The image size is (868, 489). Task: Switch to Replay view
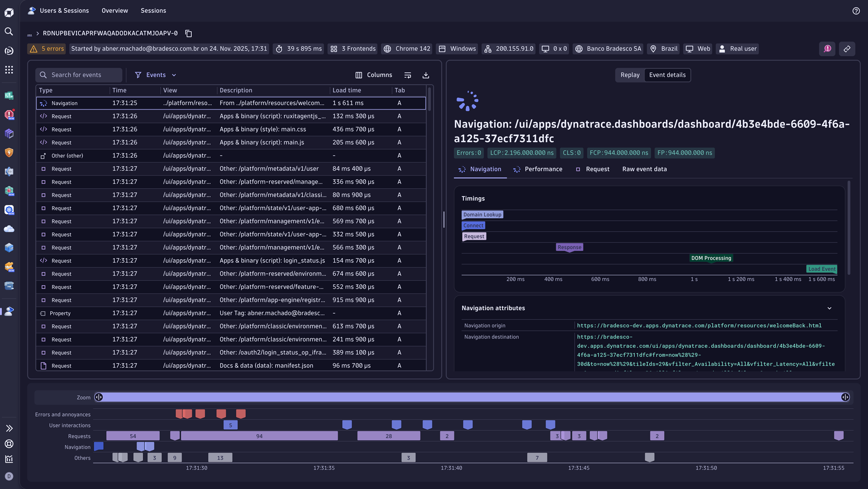[x=630, y=75]
